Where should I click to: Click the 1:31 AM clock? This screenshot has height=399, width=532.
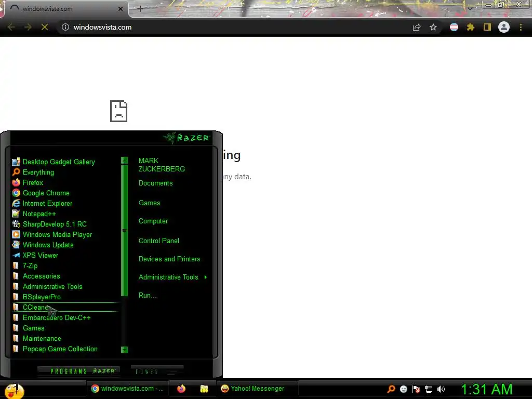click(486, 390)
